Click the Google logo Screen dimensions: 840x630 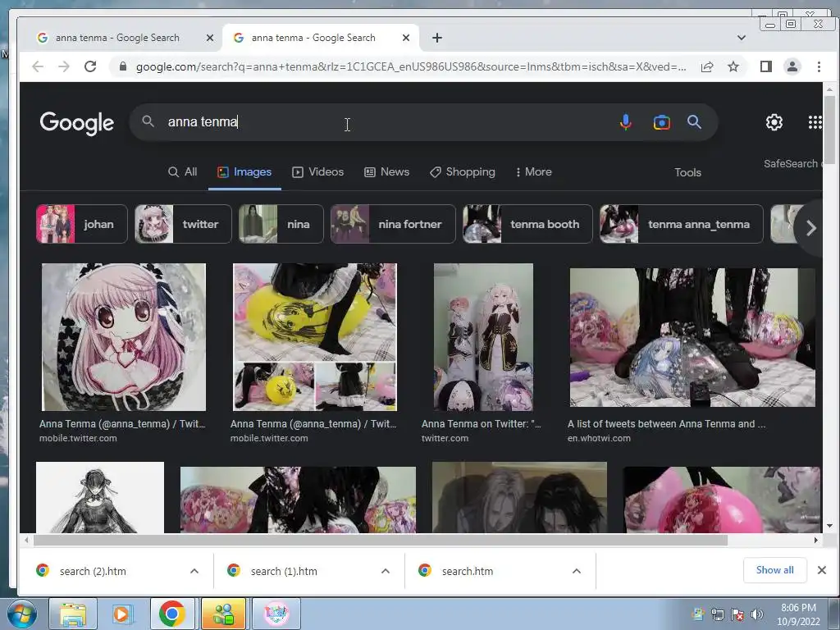pyautogui.click(x=76, y=123)
